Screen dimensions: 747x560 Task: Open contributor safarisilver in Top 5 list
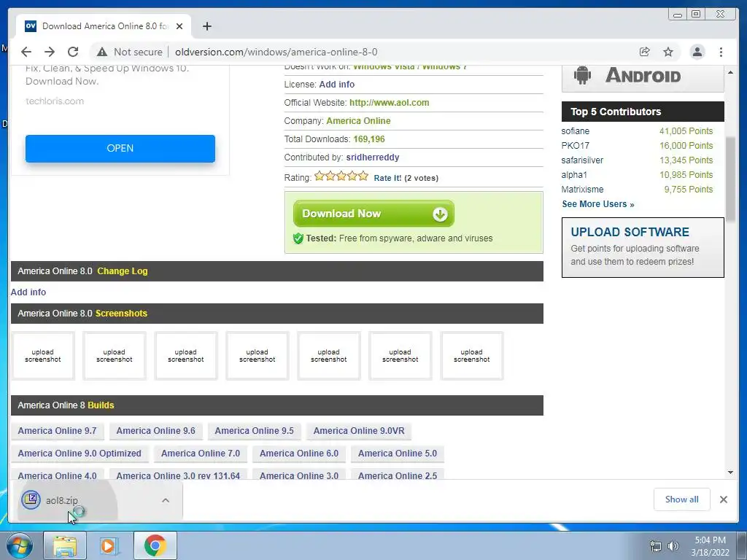pos(582,160)
